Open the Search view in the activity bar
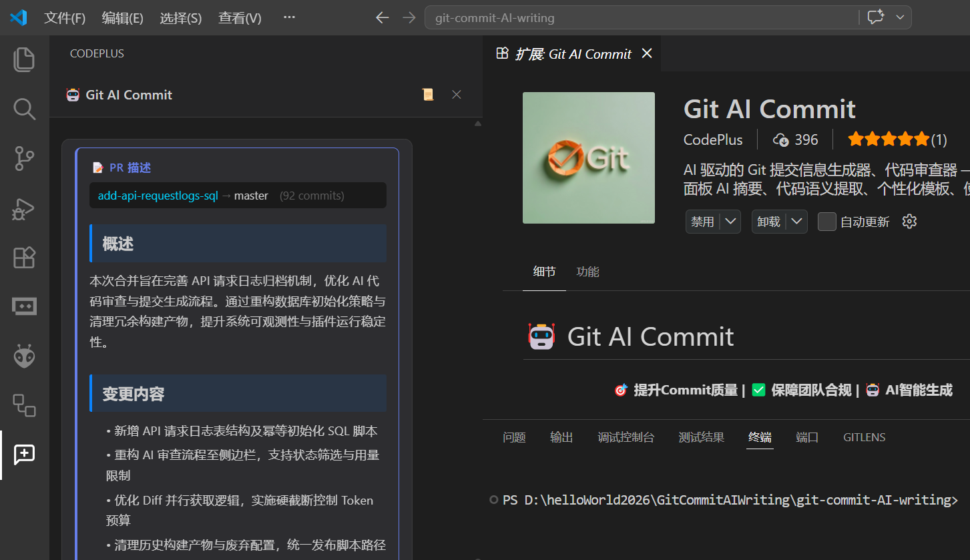Image resolution: width=970 pixels, height=560 pixels. 25,109
